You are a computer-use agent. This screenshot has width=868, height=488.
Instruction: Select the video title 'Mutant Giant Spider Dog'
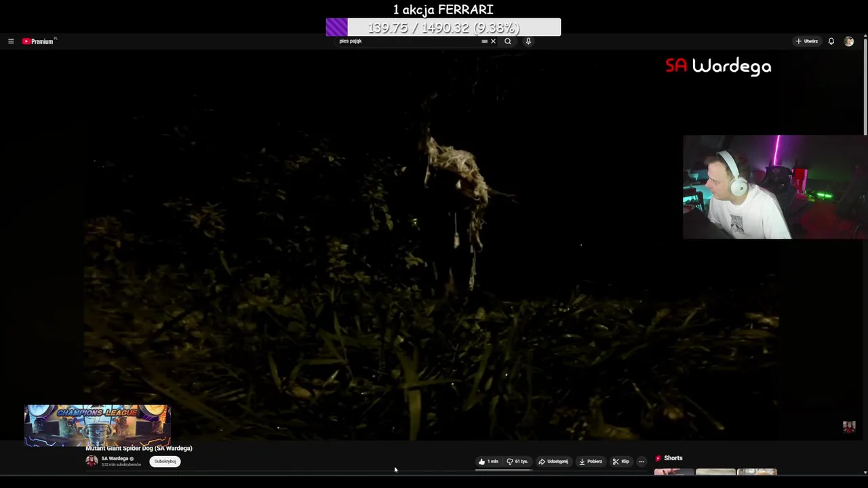139,448
